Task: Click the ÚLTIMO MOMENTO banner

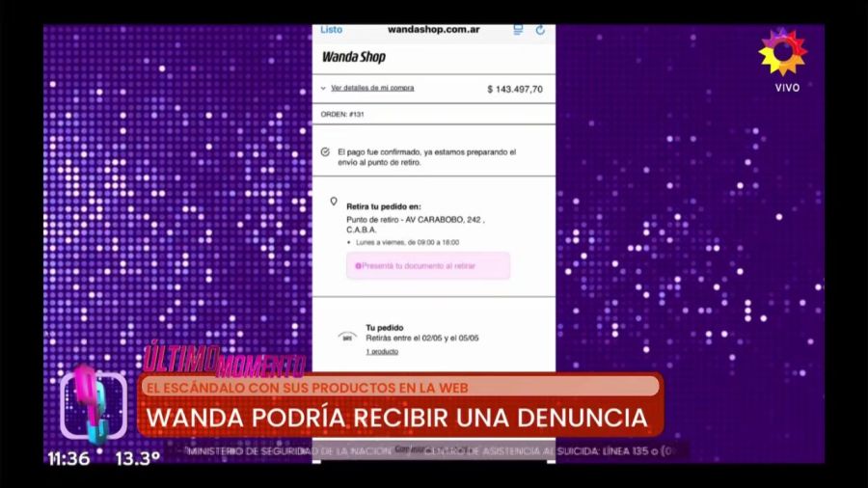Action: pyautogui.click(x=224, y=360)
